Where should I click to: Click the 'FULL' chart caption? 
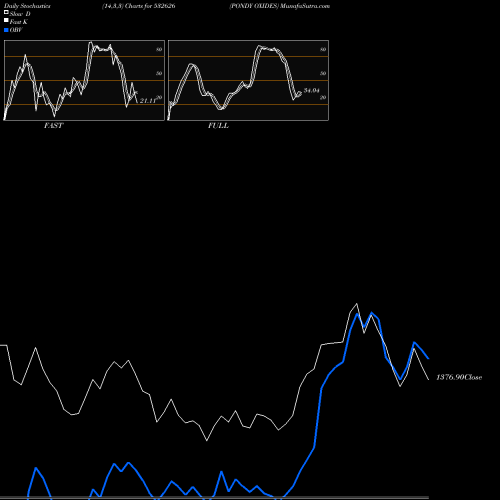[x=218, y=126]
